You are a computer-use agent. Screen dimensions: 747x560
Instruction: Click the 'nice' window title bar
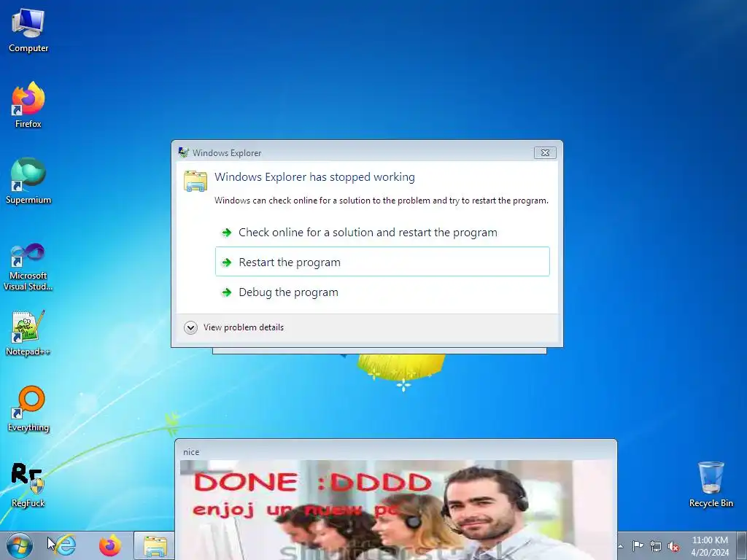pyautogui.click(x=395, y=451)
